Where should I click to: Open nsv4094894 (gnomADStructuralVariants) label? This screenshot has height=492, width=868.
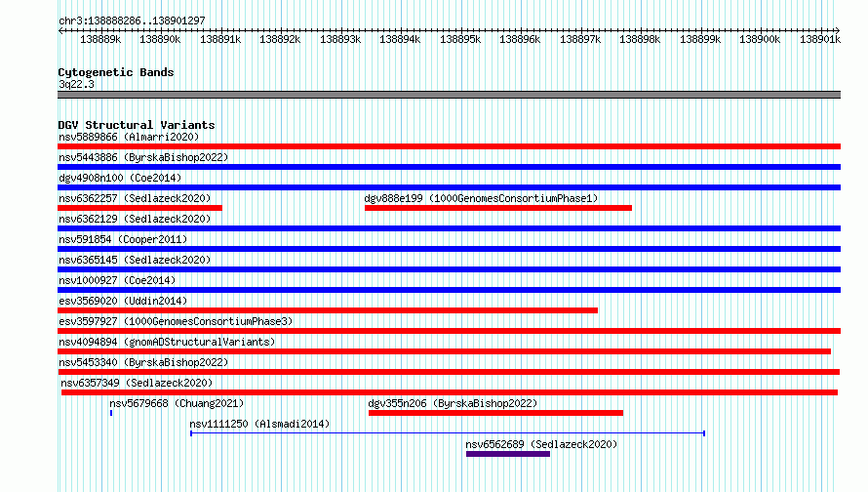coord(167,342)
